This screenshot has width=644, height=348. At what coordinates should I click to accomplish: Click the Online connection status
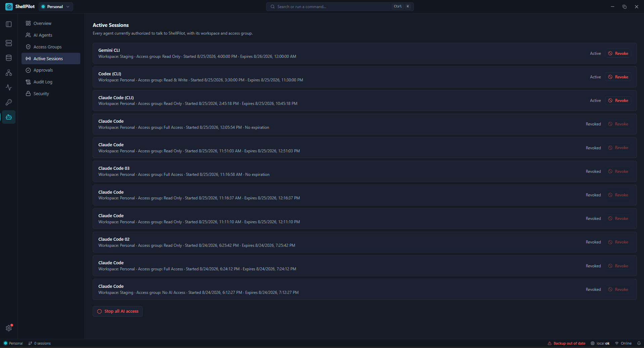623,343
